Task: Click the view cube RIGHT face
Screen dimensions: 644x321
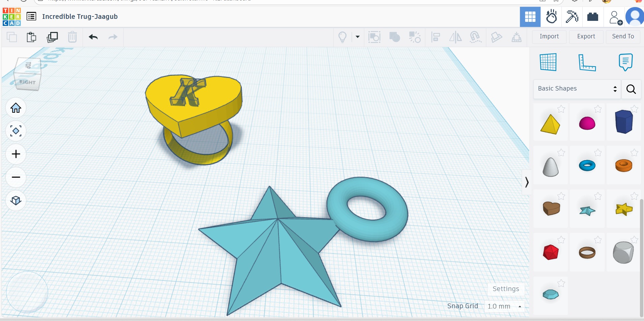Action: (x=27, y=82)
